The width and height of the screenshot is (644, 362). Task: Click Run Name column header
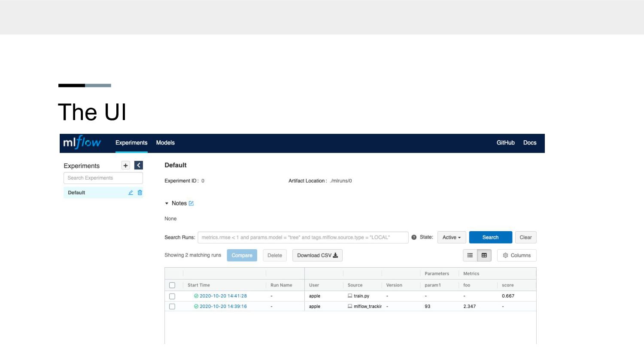(281, 285)
